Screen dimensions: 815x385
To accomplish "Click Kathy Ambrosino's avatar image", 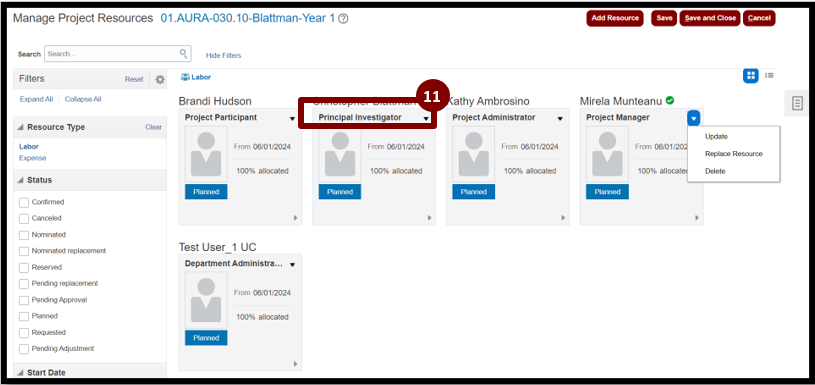I will 474,154.
